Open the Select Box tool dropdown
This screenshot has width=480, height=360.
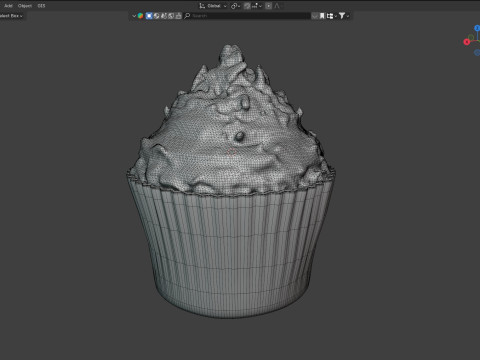11,16
